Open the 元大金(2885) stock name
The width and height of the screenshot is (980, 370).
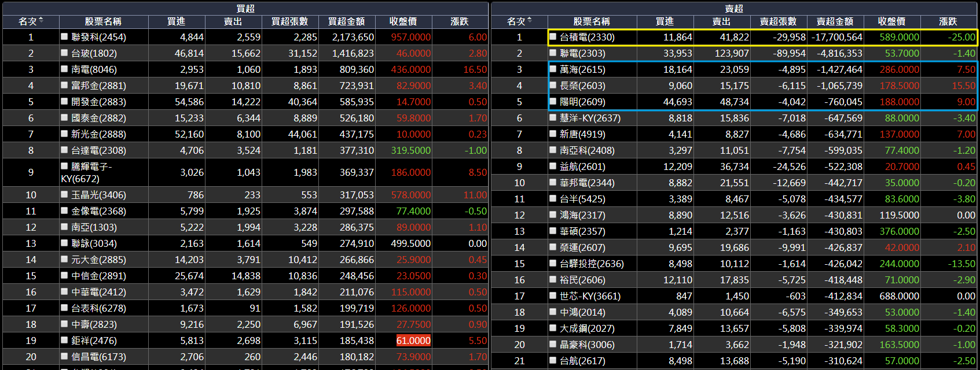point(98,260)
